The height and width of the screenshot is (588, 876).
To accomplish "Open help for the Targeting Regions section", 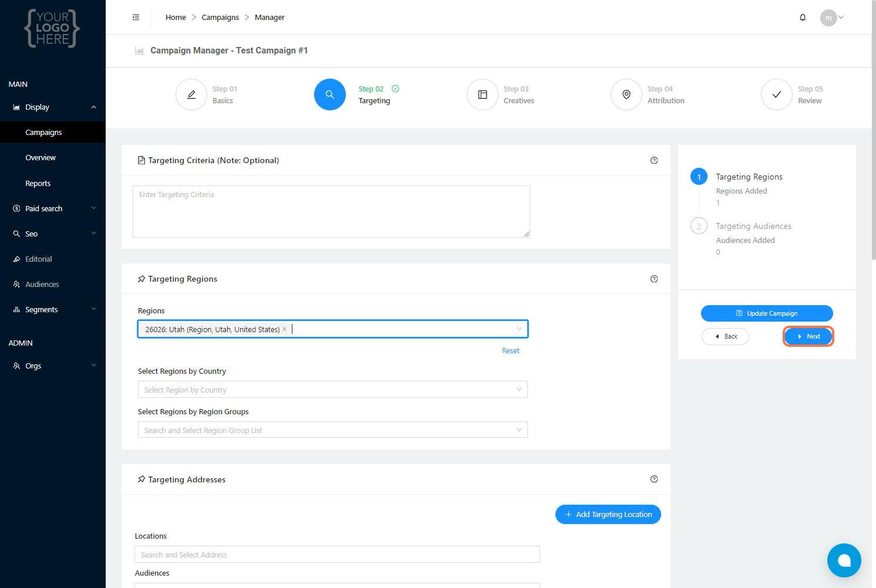I will [x=654, y=279].
